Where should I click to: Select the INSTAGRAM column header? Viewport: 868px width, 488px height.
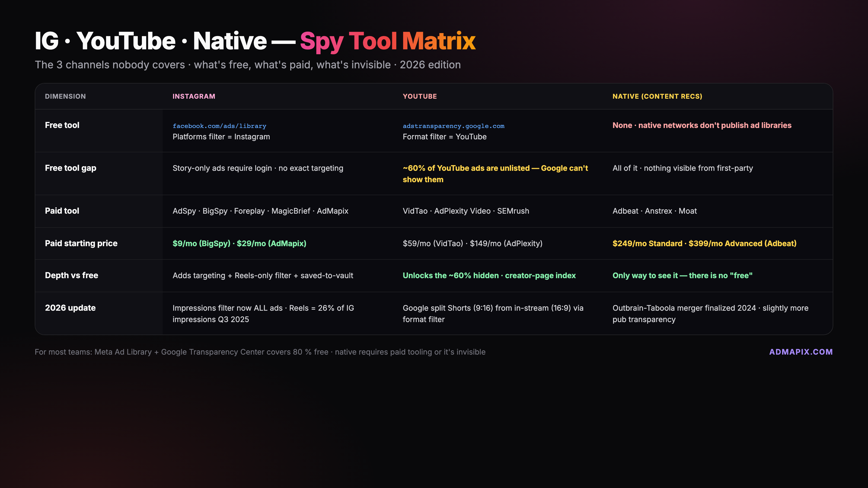tap(194, 96)
